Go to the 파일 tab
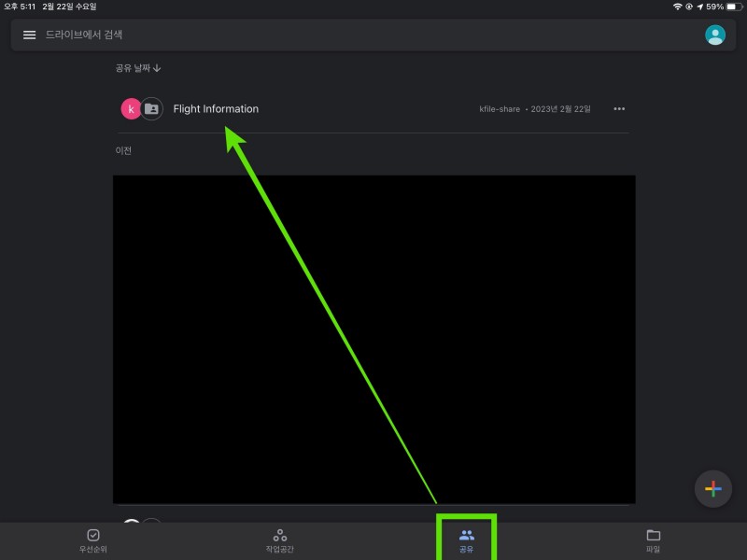 pos(653,540)
